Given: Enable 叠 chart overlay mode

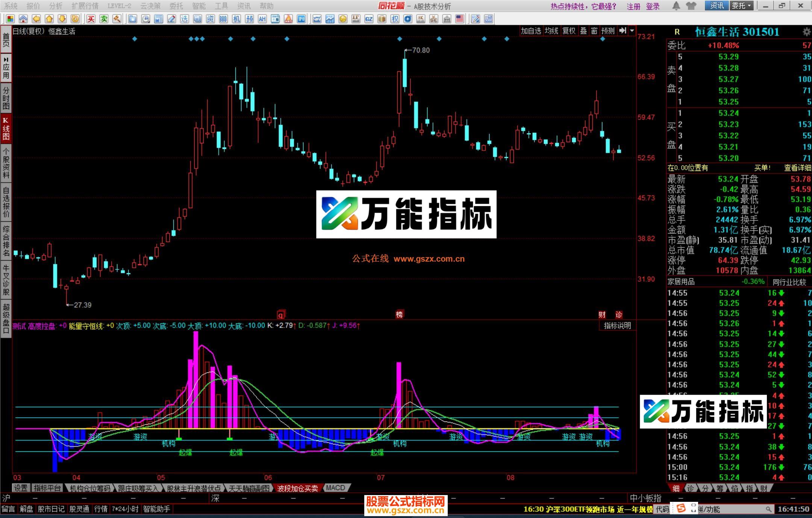Looking at the screenshot, I should 583,31.
